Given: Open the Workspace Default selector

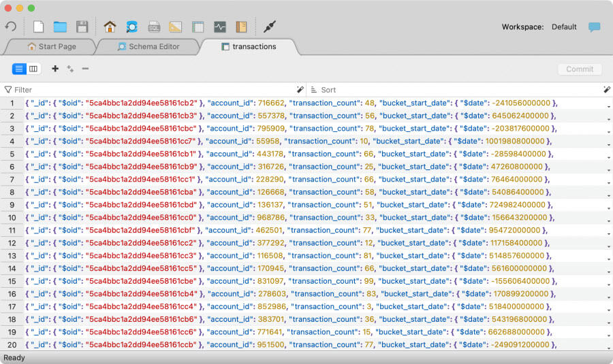Looking at the screenshot, I should [563, 27].
